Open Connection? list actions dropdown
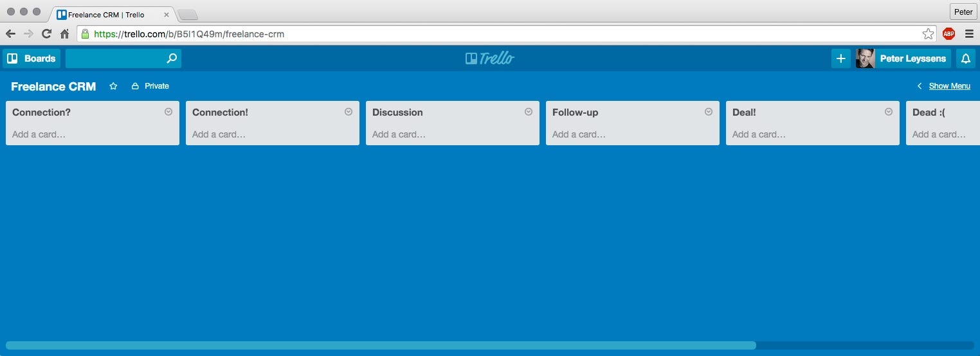 point(168,111)
